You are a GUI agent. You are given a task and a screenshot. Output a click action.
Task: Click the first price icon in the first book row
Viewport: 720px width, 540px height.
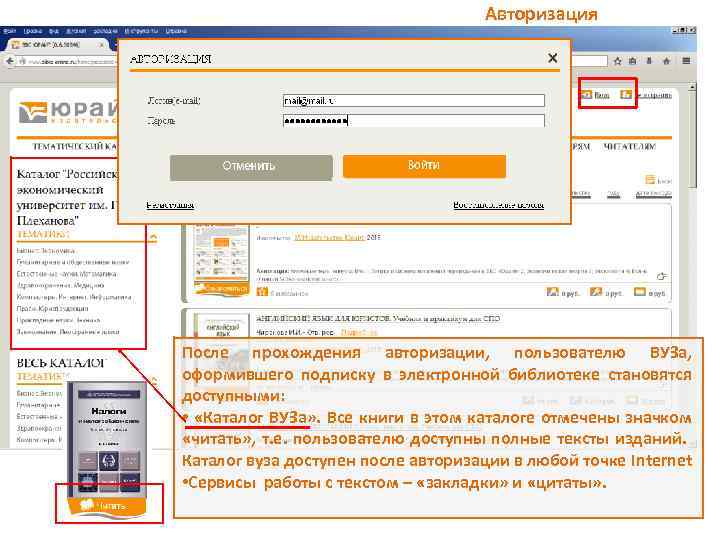click(x=552, y=292)
